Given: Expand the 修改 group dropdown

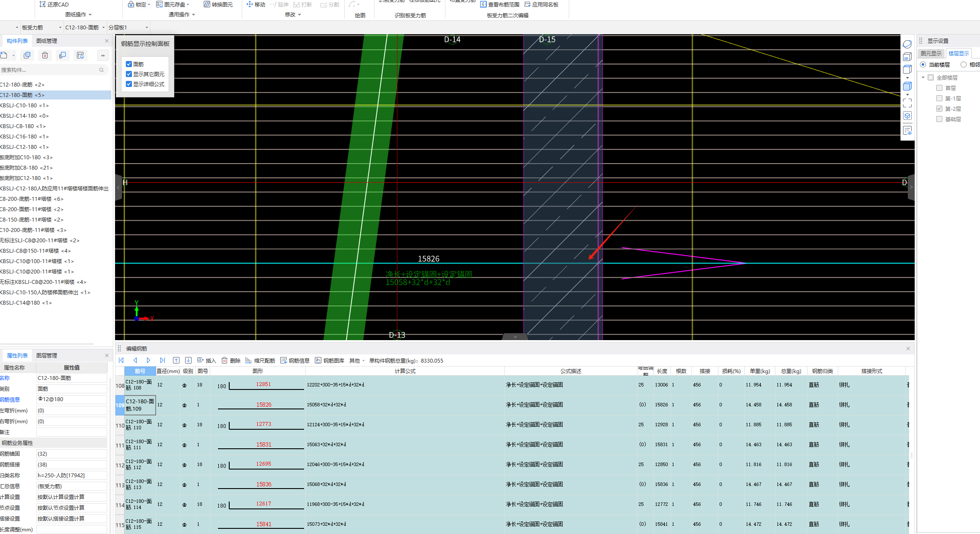Looking at the screenshot, I should pos(299,15).
